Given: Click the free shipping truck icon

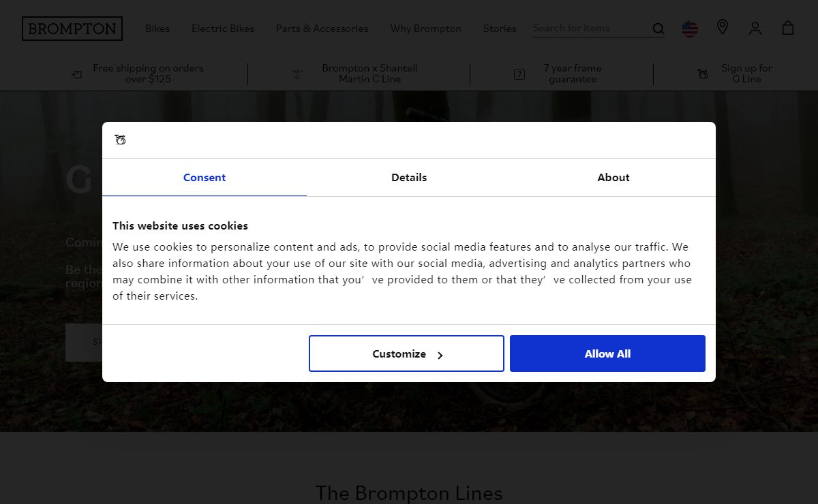Looking at the screenshot, I should pos(76,74).
